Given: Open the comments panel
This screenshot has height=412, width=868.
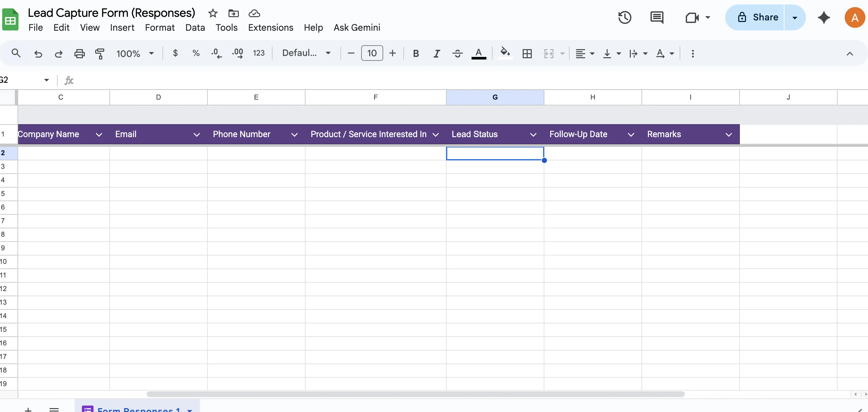Looking at the screenshot, I should click(657, 17).
